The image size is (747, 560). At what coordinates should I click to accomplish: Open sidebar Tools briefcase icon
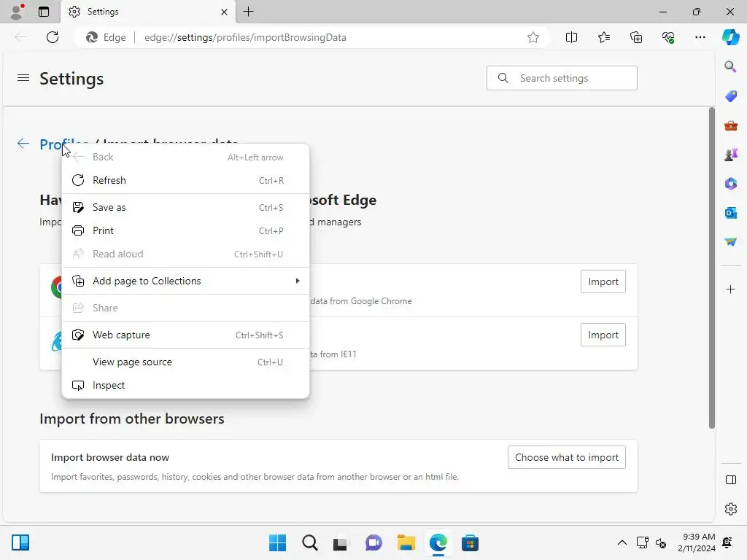pos(730,125)
